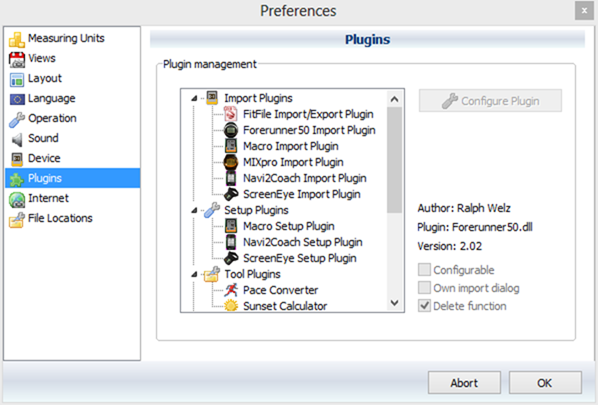Select the Sound speaker icon

click(x=17, y=139)
